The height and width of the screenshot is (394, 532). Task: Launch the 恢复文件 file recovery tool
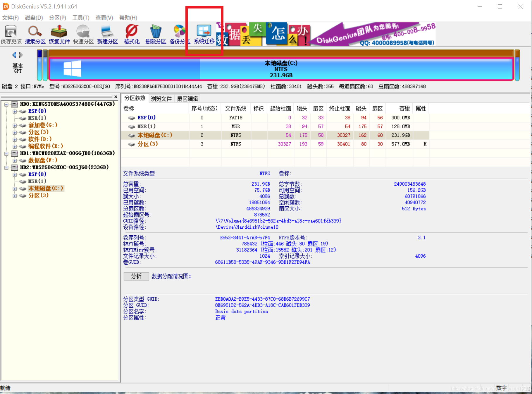[x=59, y=35]
